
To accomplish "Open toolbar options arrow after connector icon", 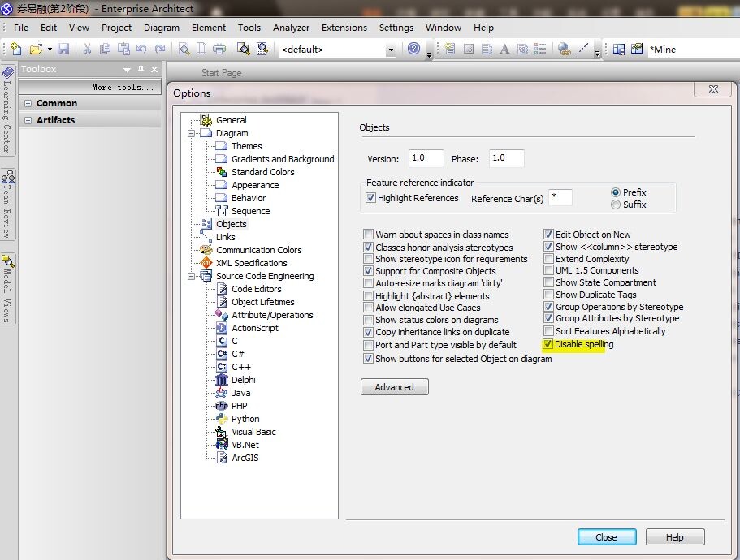I will 598,54.
